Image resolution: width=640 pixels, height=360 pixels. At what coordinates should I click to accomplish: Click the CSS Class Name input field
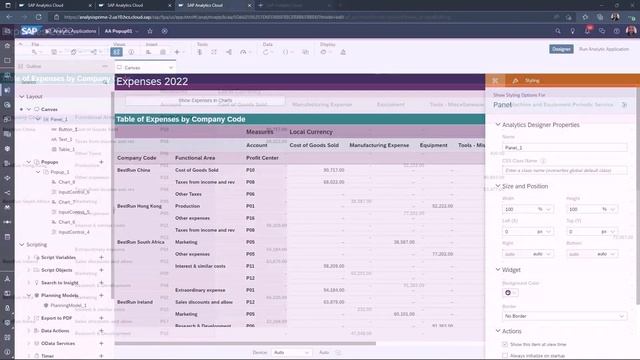click(564, 170)
